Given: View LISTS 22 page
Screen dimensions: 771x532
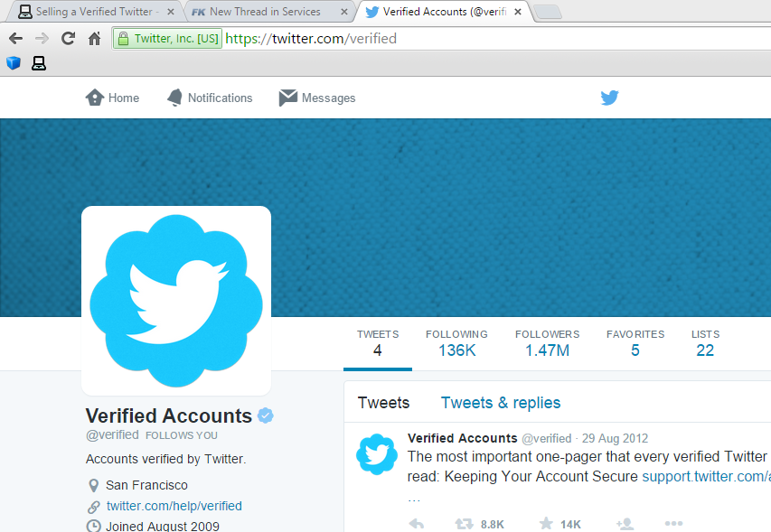Looking at the screenshot, I should tap(705, 343).
